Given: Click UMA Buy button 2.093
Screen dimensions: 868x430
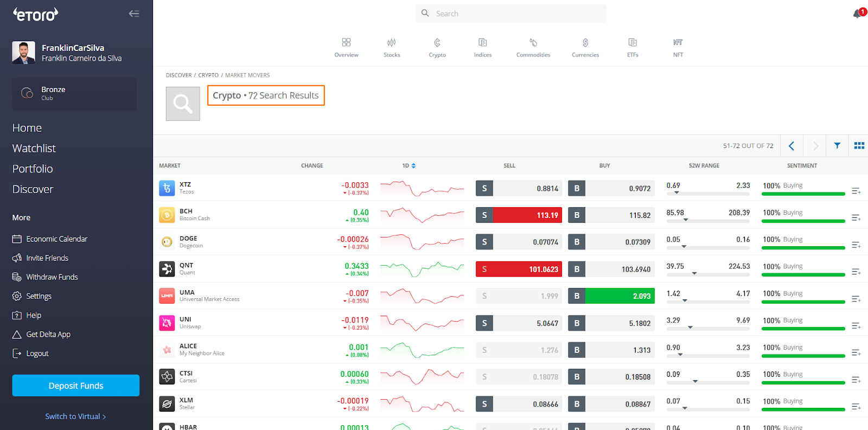Looking at the screenshot, I should pos(611,296).
